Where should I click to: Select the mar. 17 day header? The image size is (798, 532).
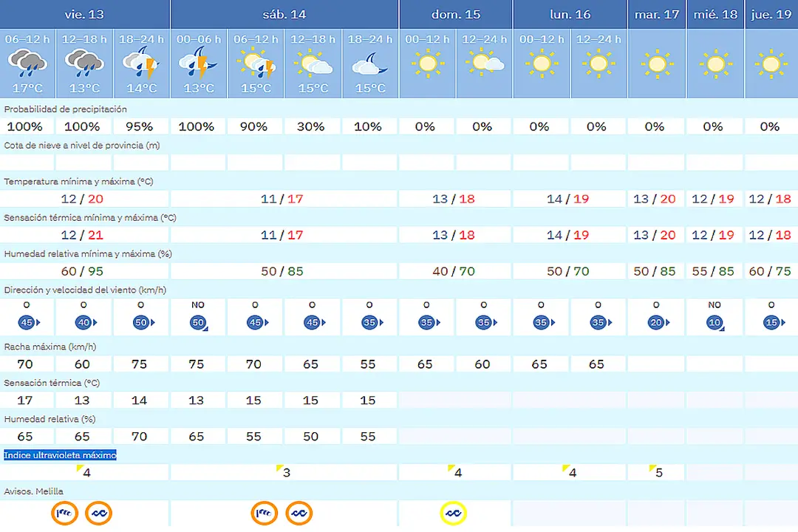[657, 14]
